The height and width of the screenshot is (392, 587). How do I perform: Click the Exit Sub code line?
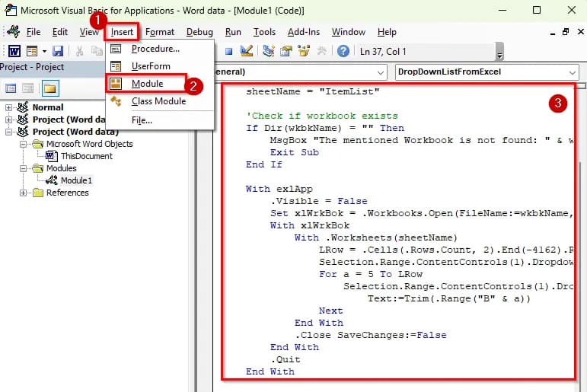pyautogui.click(x=294, y=152)
